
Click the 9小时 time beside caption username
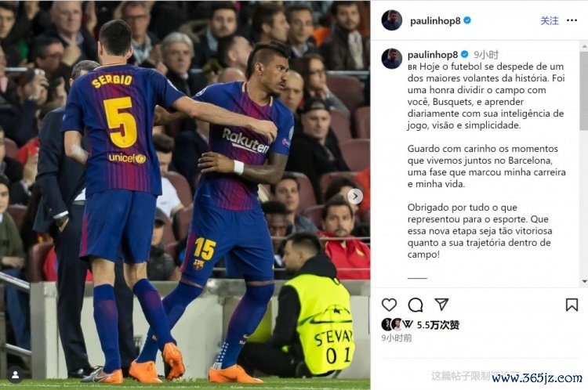click(486, 55)
